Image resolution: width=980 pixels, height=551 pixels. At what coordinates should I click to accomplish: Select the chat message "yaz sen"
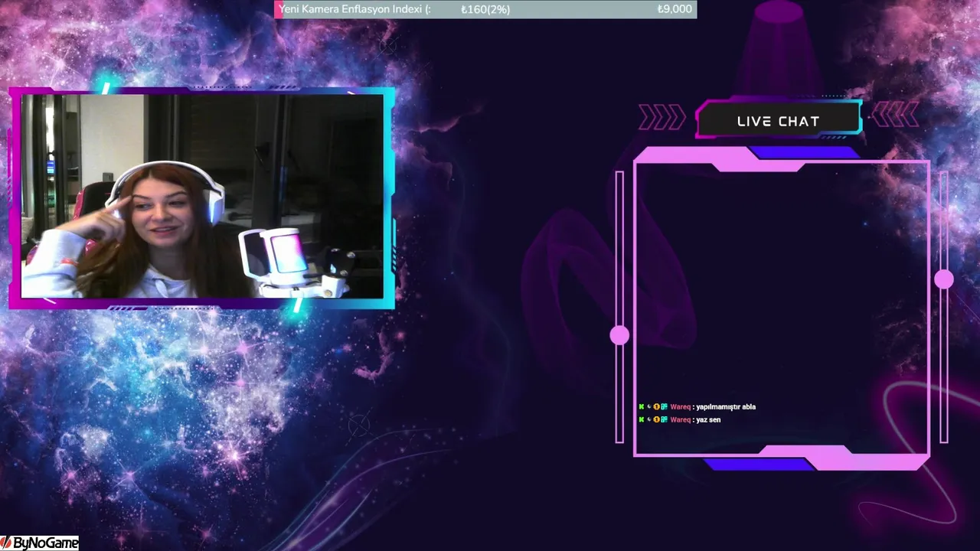click(708, 419)
